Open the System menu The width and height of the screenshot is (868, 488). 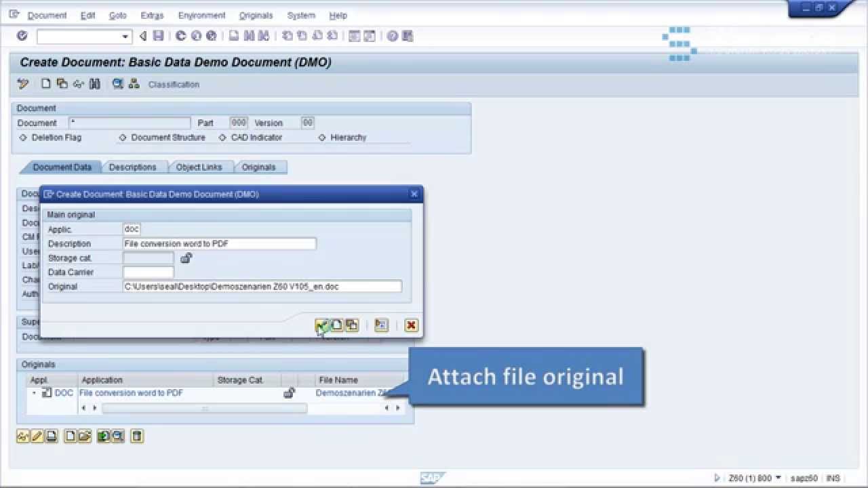click(x=301, y=15)
